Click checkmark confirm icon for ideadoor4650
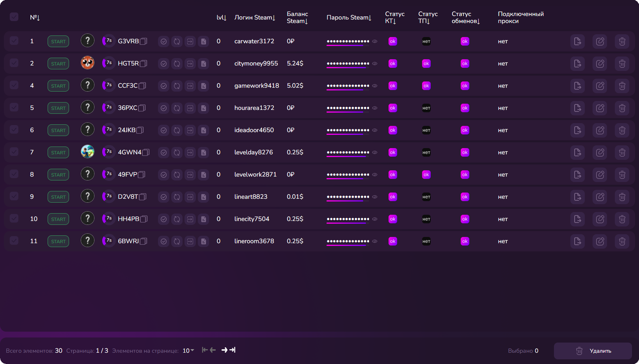 [x=164, y=130]
